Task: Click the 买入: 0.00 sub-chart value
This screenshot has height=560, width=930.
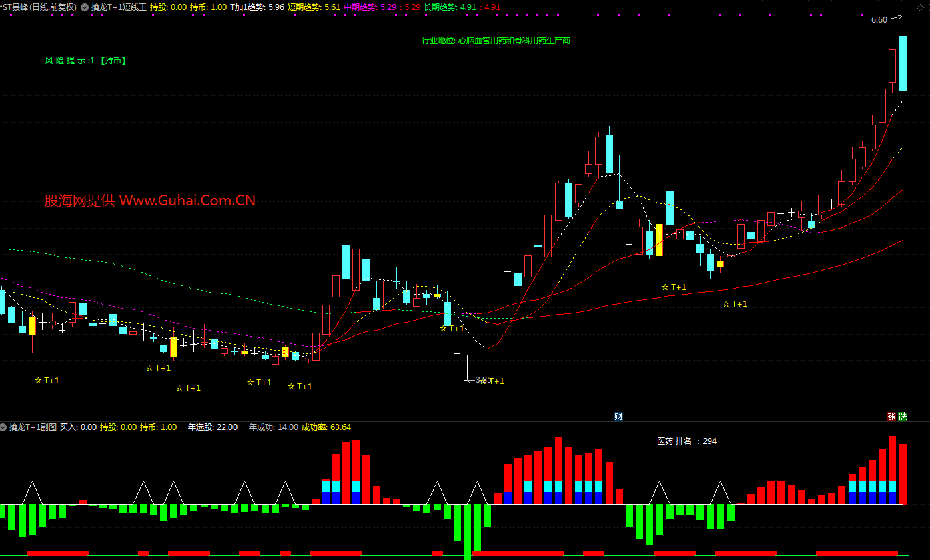Action: click(78, 427)
